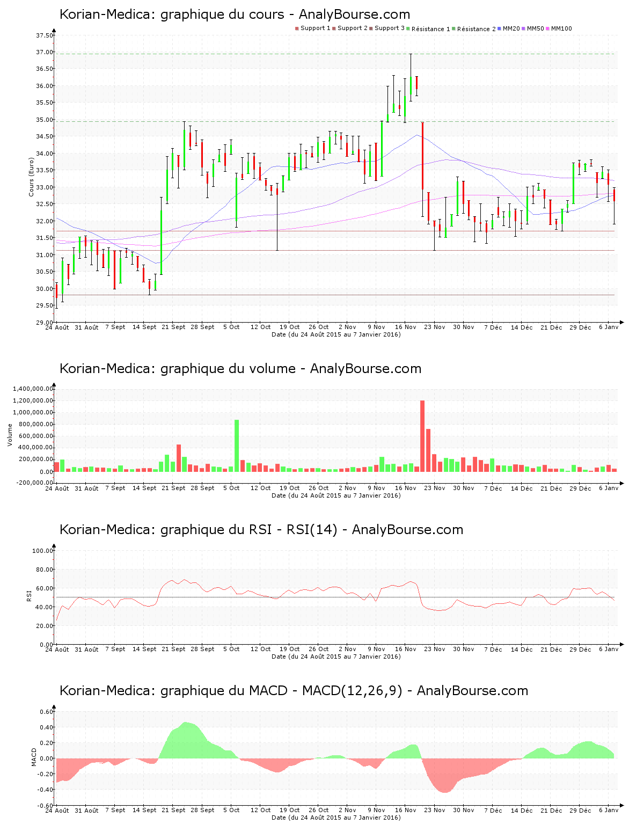Click '21 Sept' on the RSI chart axis
Image resolution: width=644 pixels, height=832 pixels.
173,649
